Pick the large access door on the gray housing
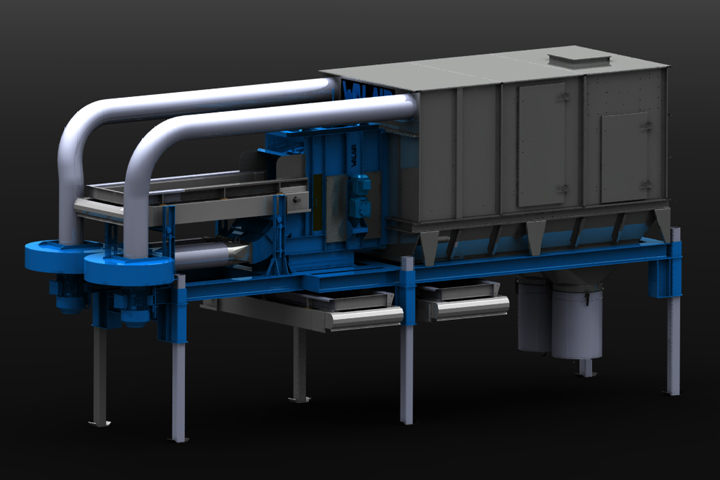 (542, 145)
